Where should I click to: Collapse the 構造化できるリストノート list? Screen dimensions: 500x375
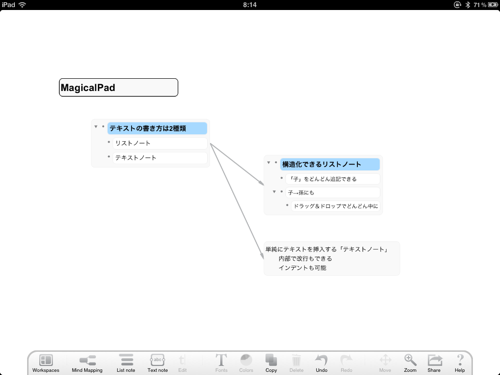(269, 163)
